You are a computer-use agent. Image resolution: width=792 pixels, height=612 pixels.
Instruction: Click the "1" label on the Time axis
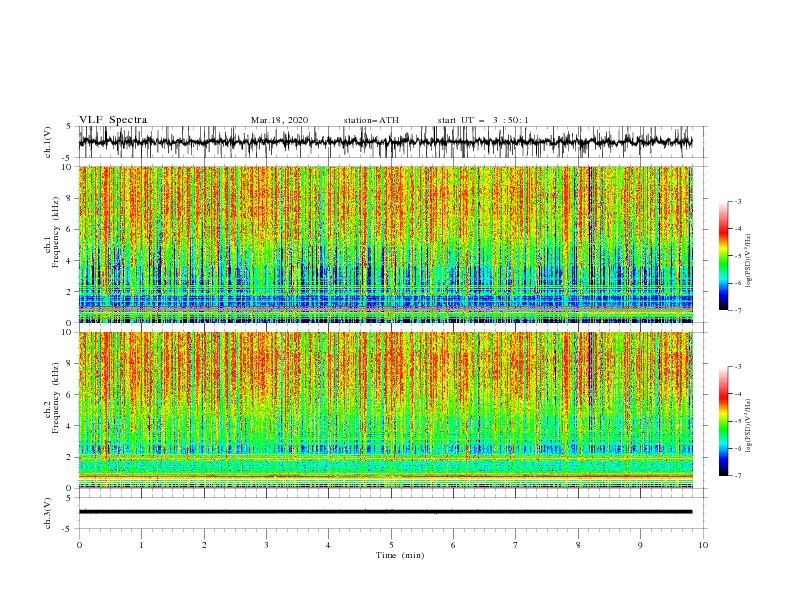click(x=141, y=545)
